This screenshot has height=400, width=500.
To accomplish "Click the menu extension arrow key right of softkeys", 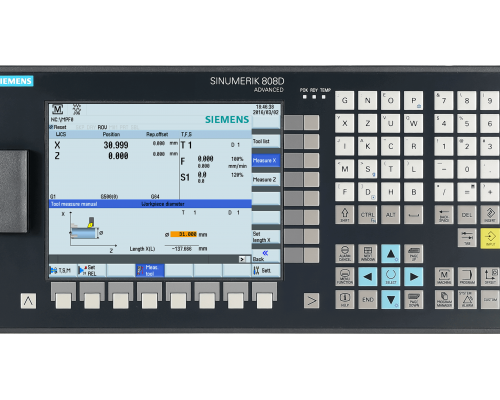I will tap(311, 301).
